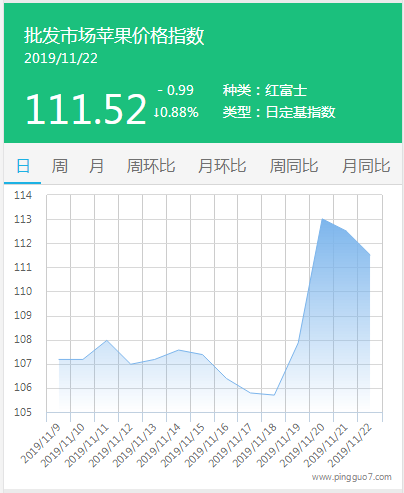
Task: Click the title 批发市场苹果价格指数
Action: click(x=114, y=36)
